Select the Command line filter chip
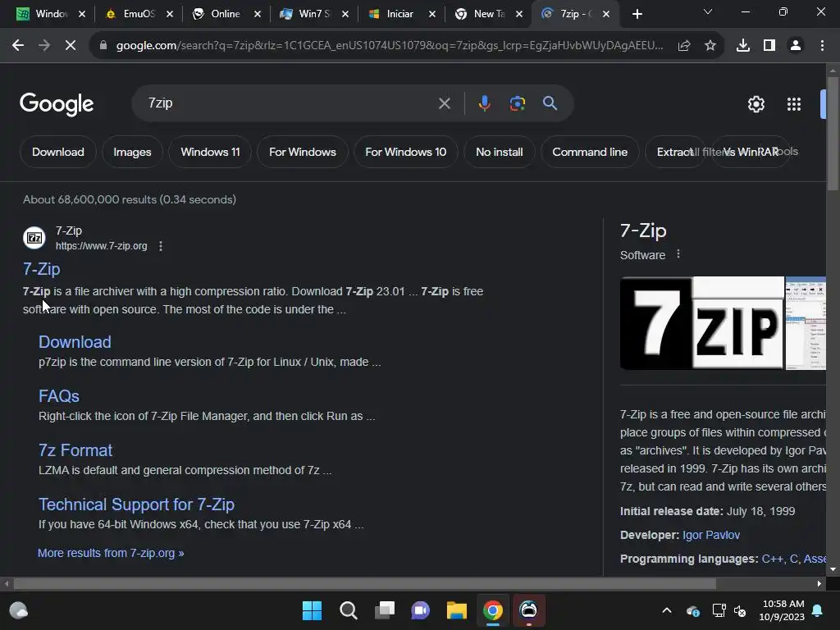 (590, 152)
